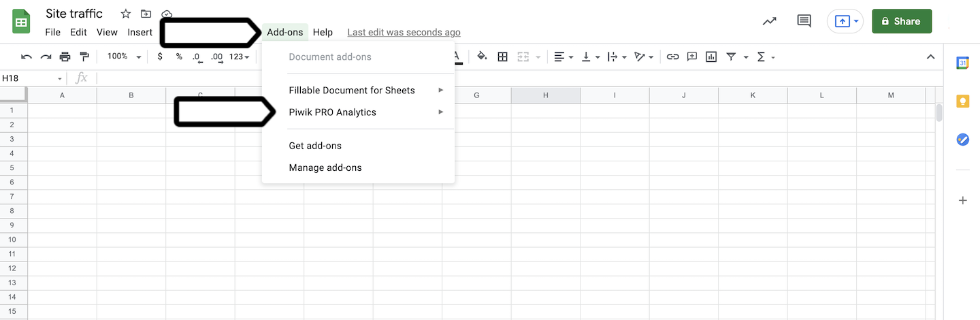
Task: Click the Create a filter funnel icon
Action: click(x=731, y=57)
